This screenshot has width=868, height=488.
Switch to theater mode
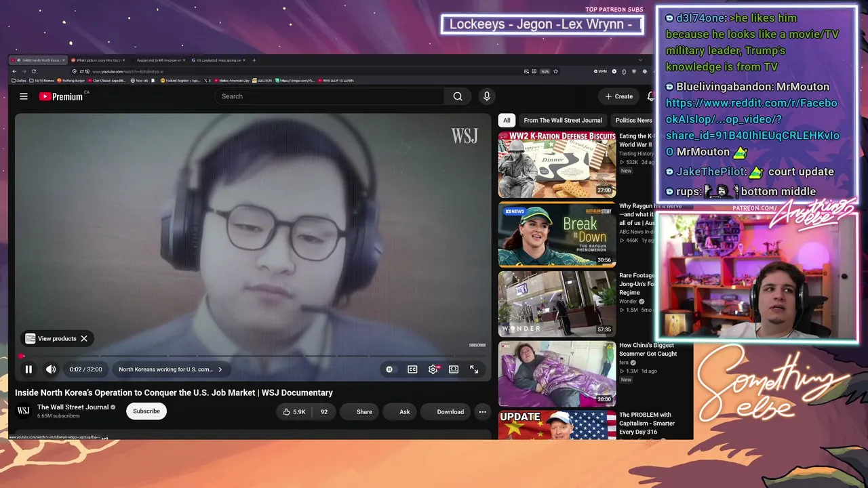coord(454,369)
